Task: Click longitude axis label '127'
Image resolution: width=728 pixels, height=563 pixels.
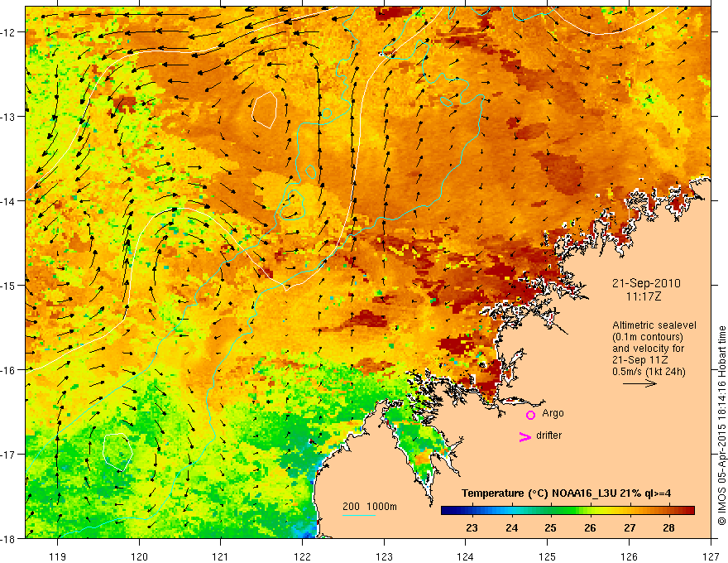Action: pyautogui.click(x=711, y=557)
